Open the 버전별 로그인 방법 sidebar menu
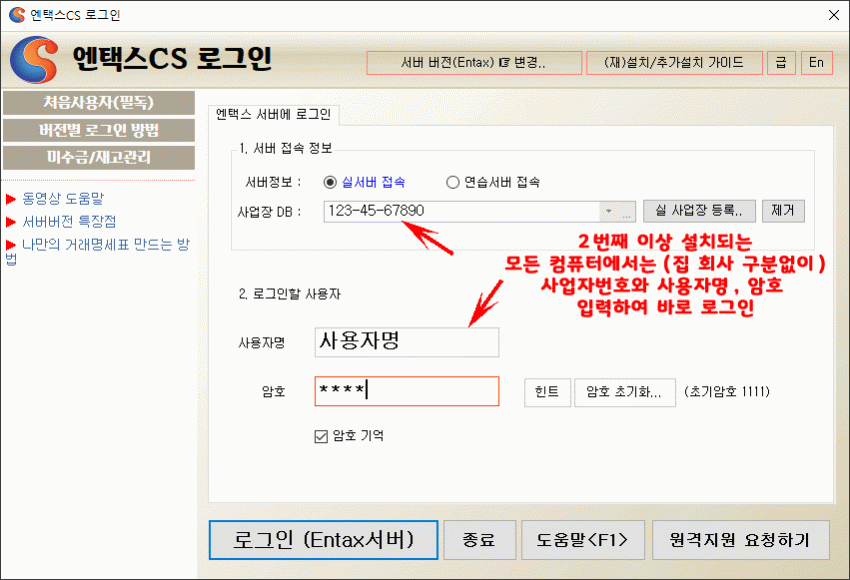The image size is (850, 580). (99, 130)
